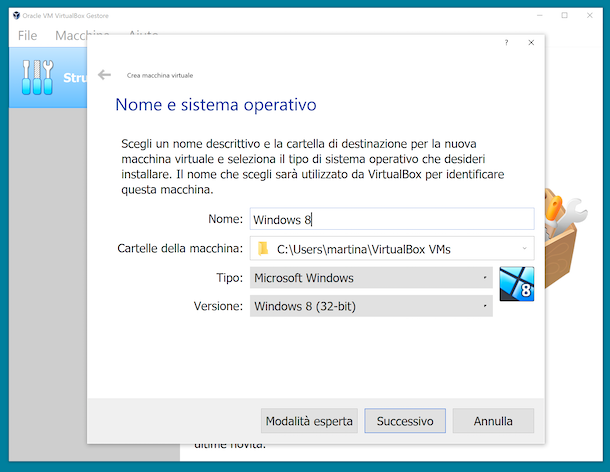Close the Crea macchina virtuale dialog
The height and width of the screenshot is (472, 610).
(x=531, y=43)
